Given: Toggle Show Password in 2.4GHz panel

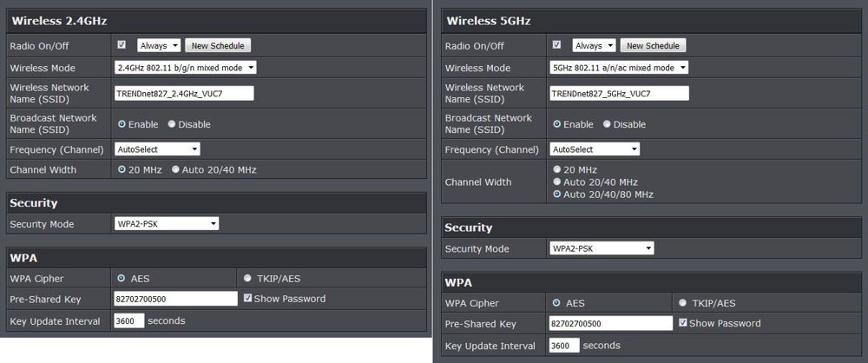Looking at the screenshot, I should coord(248,298).
